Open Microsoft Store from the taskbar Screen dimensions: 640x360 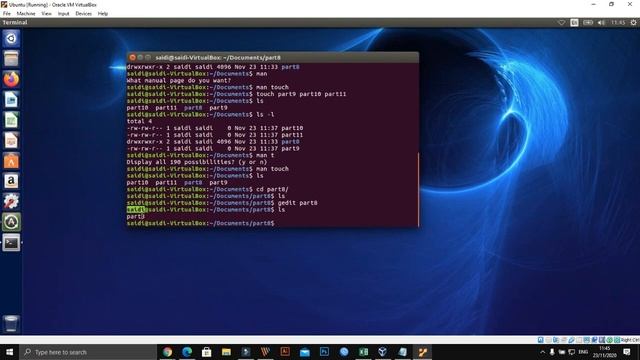(x=207, y=352)
